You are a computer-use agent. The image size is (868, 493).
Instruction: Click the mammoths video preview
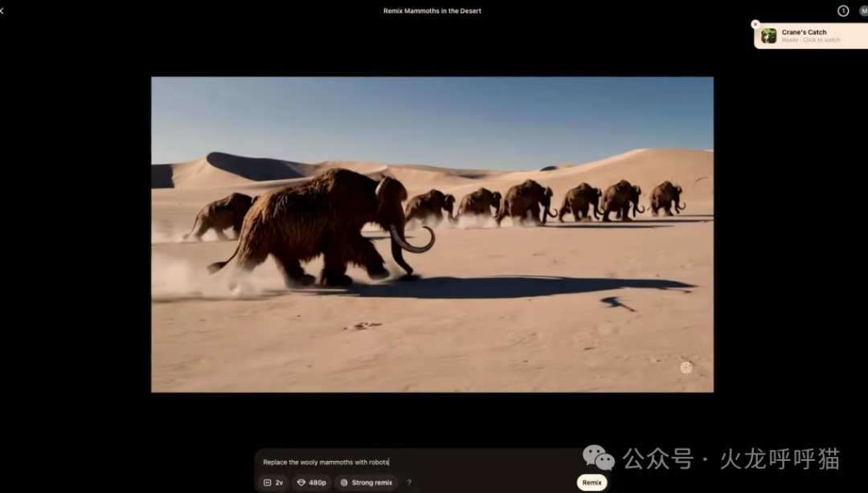click(432, 234)
